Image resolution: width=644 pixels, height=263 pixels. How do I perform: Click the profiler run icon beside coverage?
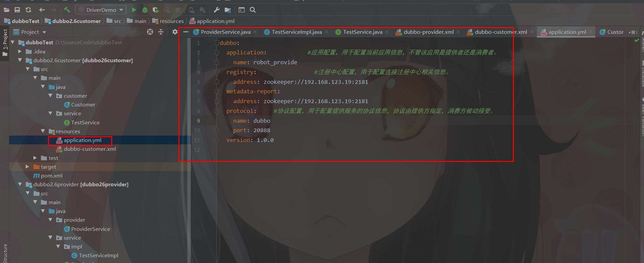[167, 10]
